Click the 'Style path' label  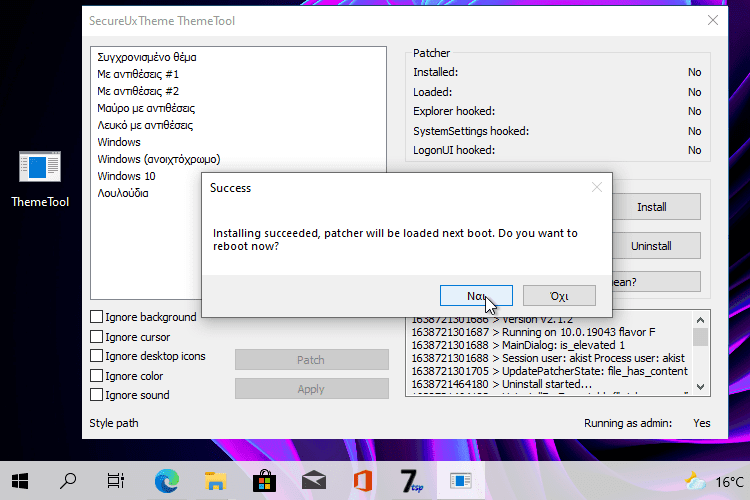pos(114,423)
